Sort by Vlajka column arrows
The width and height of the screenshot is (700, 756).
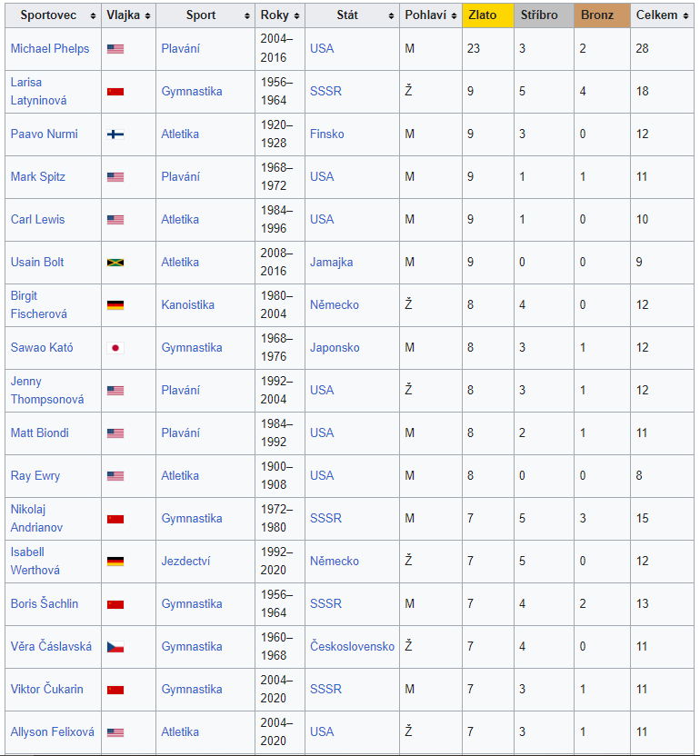pos(147,16)
